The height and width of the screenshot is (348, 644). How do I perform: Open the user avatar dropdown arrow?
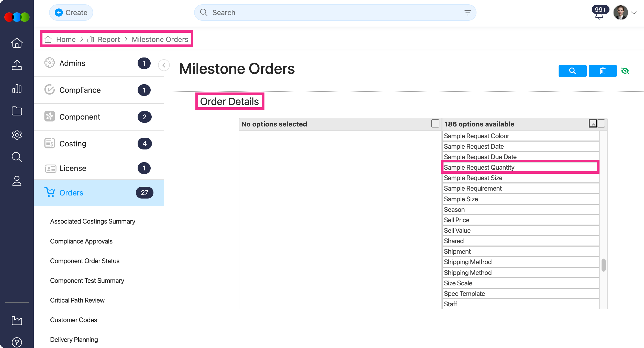point(634,13)
